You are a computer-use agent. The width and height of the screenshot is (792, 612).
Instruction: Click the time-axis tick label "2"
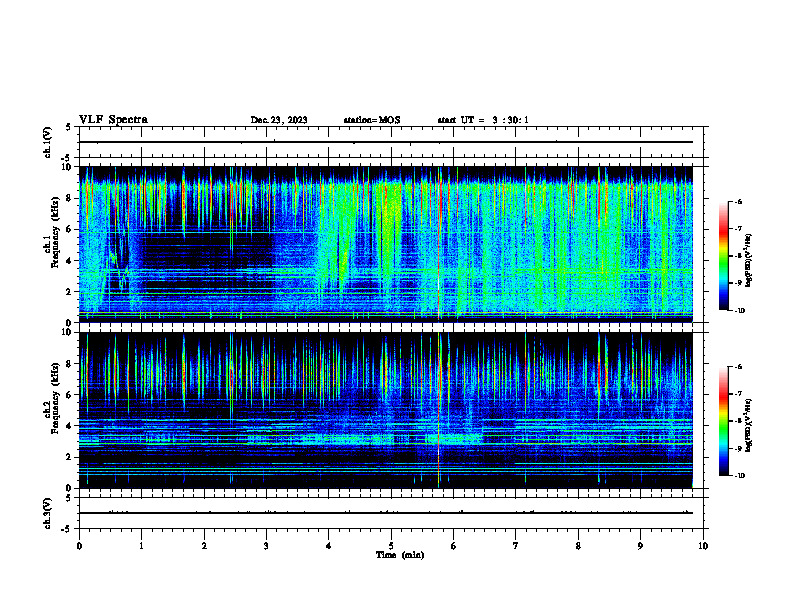click(204, 546)
